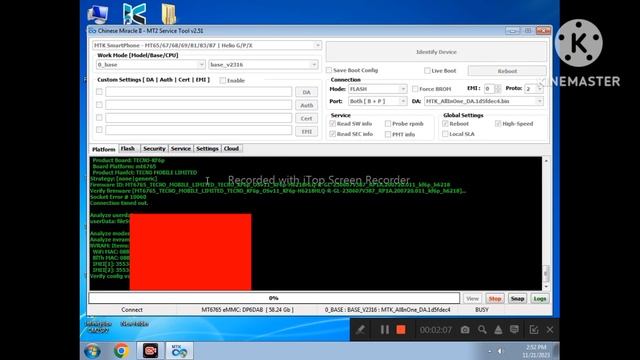640x360 pixels.
Task: Open the base_v2316 version dropdown
Action: (263, 64)
